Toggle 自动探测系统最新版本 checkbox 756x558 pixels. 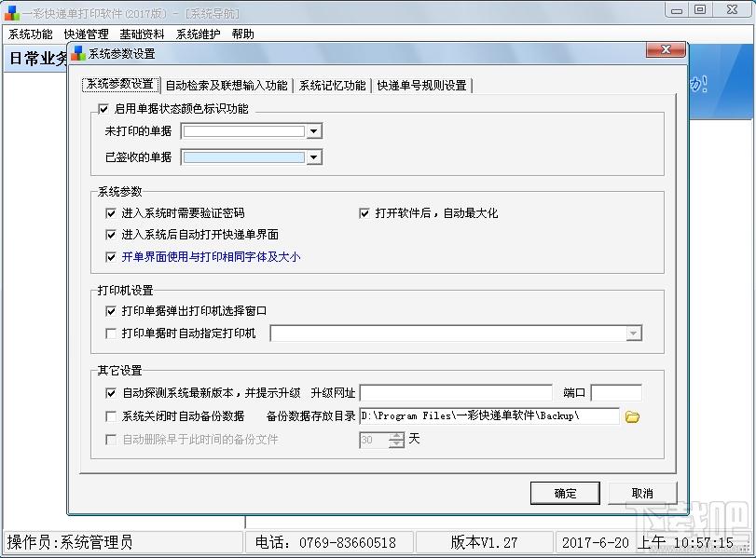(111, 393)
